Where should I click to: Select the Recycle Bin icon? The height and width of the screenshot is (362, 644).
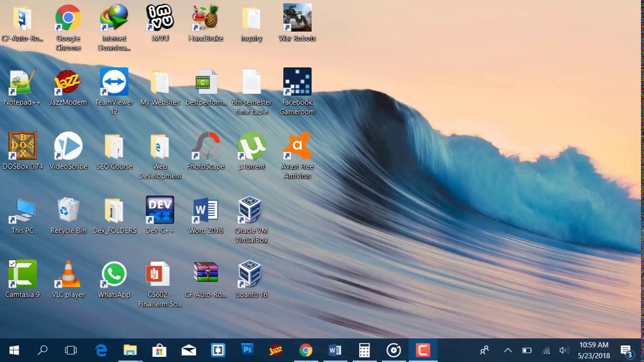coord(68,216)
